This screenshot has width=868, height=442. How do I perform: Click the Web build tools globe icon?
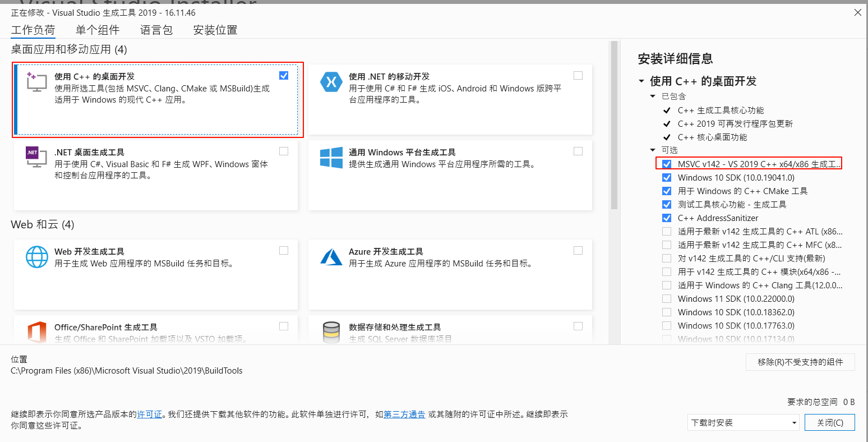coord(37,257)
